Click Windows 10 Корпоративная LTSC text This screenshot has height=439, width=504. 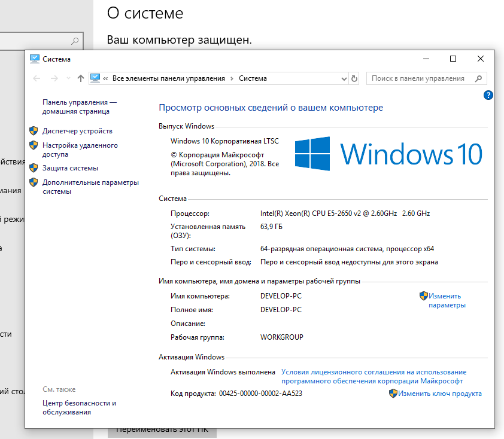224,141
